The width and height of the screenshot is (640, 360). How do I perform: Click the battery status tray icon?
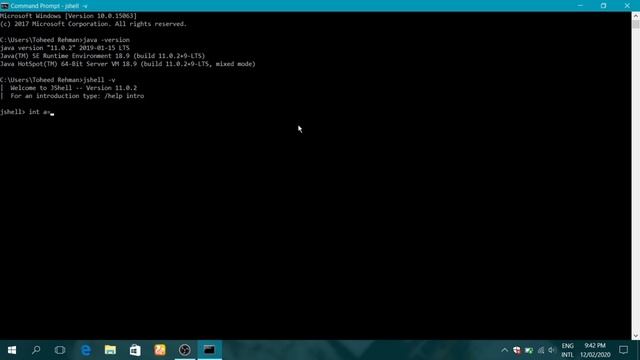pos(529,350)
